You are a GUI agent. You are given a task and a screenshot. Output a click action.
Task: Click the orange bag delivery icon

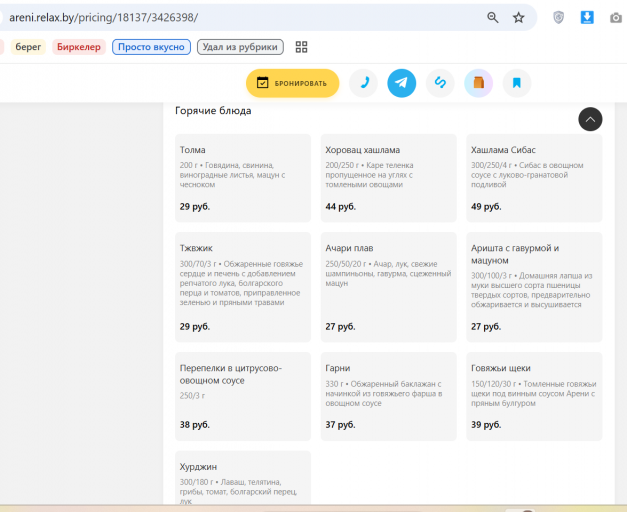(478, 83)
